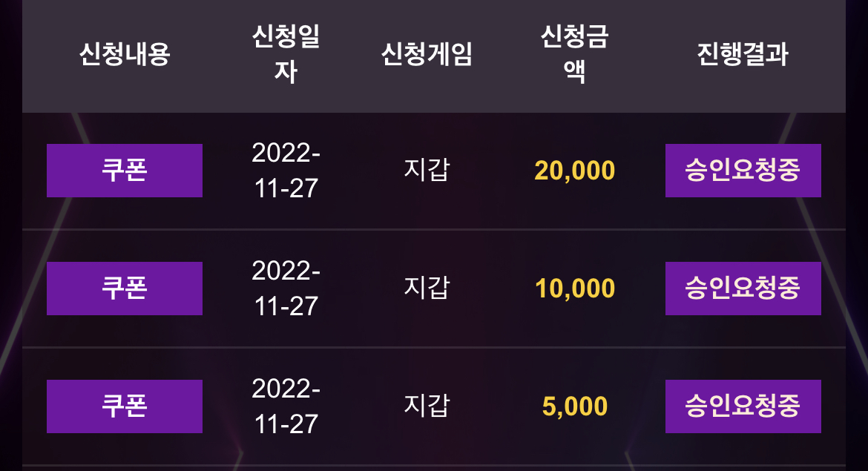
Task: Click the 신청내용 column header
Action: 125,54
